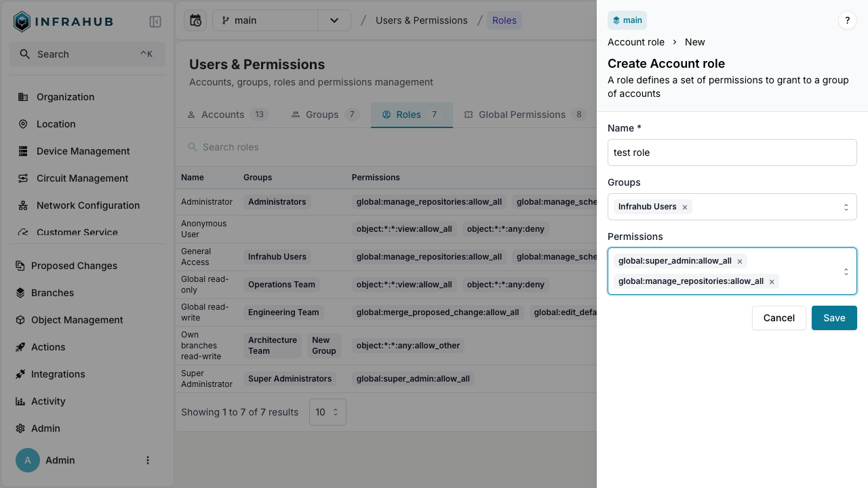This screenshot has height=488, width=868.
Task: Expand the branch selector dropdown arrow
Action: point(334,20)
